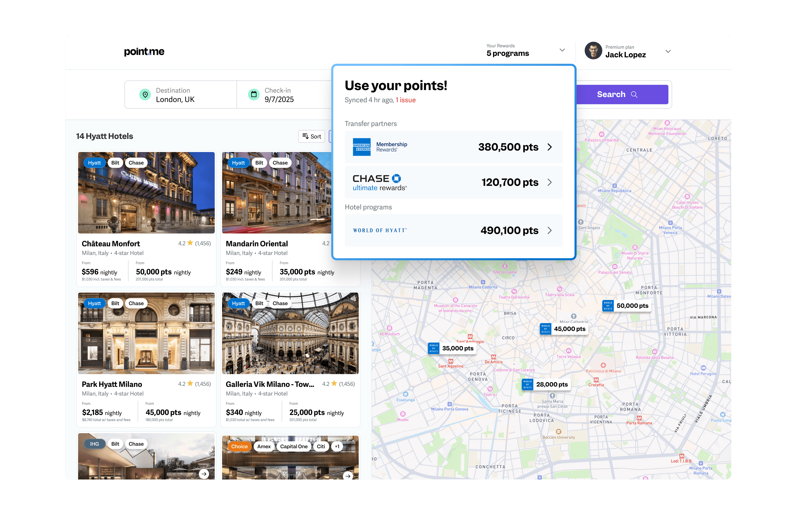Click 50,000 pts nightly on Château Monfort
Screen dimensions: 812x508
pyautogui.click(x=163, y=272)
